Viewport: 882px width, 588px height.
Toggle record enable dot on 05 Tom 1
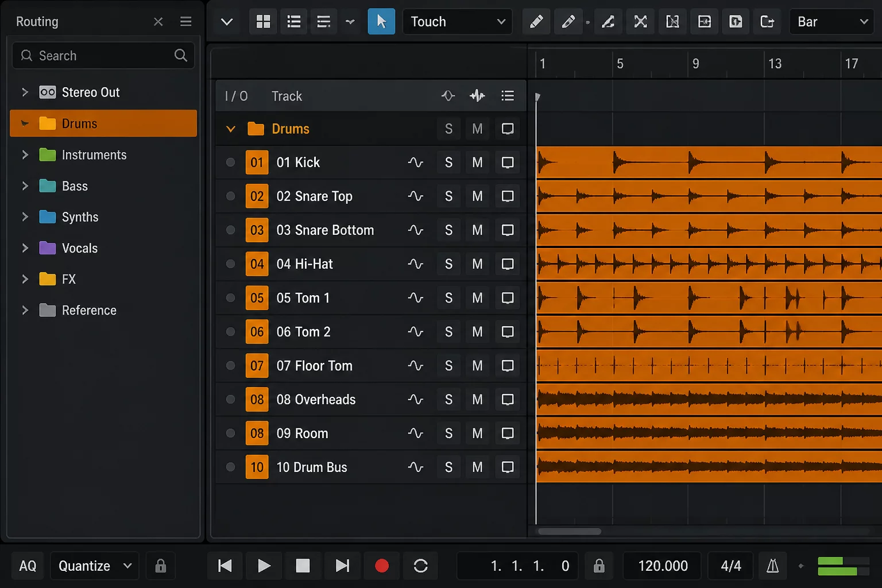pos(230,298)
